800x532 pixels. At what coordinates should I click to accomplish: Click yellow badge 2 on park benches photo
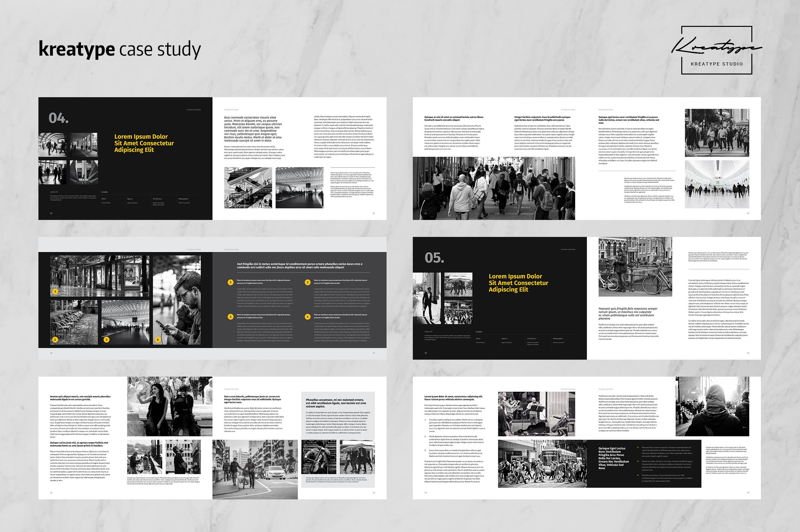click(55, 340)
